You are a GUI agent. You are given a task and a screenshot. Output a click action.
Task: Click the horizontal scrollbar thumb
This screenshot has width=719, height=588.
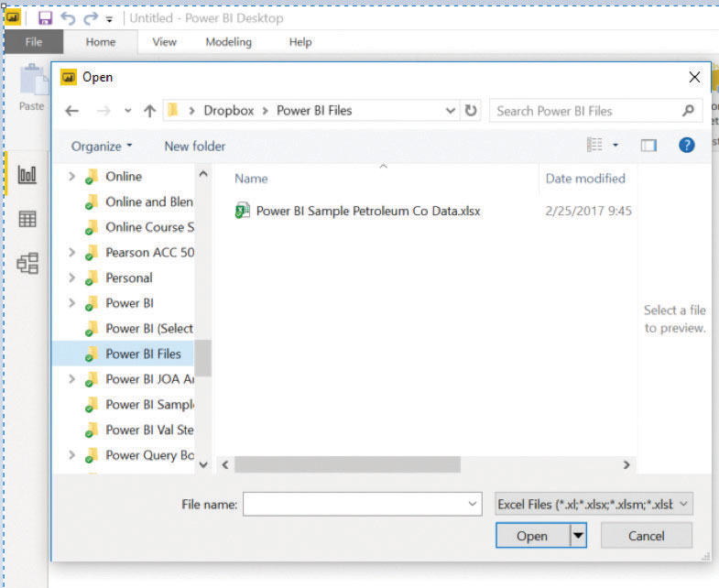tap(347, 464)
